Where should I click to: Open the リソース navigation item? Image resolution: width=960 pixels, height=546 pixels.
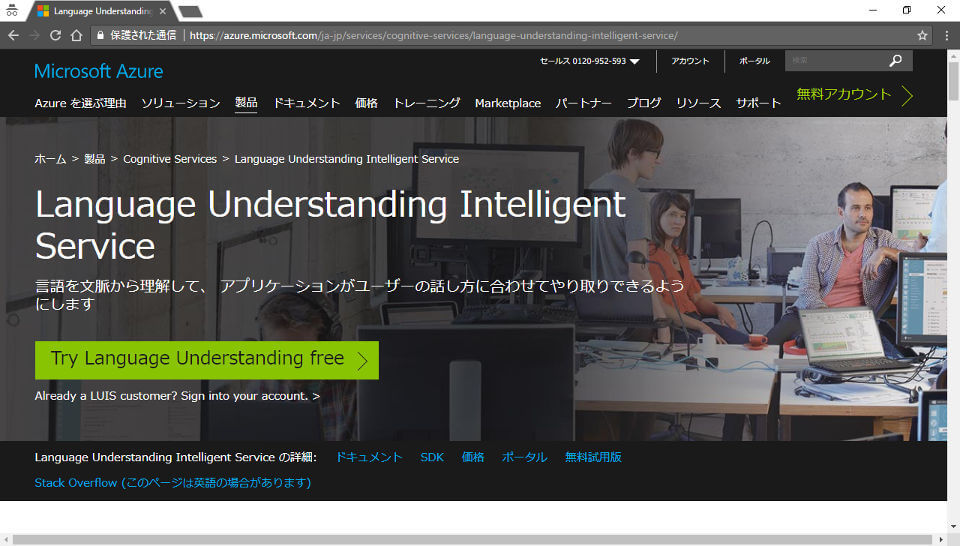pyautogui.click(x=699, y=103)
